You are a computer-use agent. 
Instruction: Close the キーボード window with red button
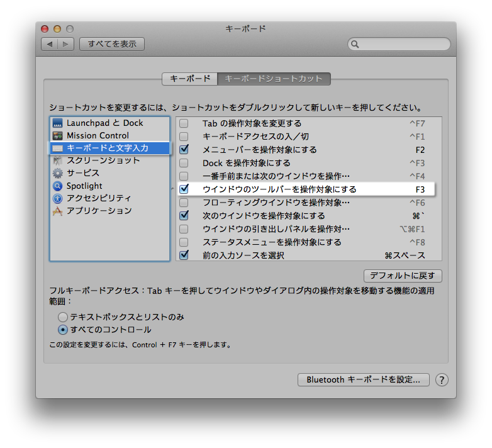pyautogui.click(x=45, y=29)
